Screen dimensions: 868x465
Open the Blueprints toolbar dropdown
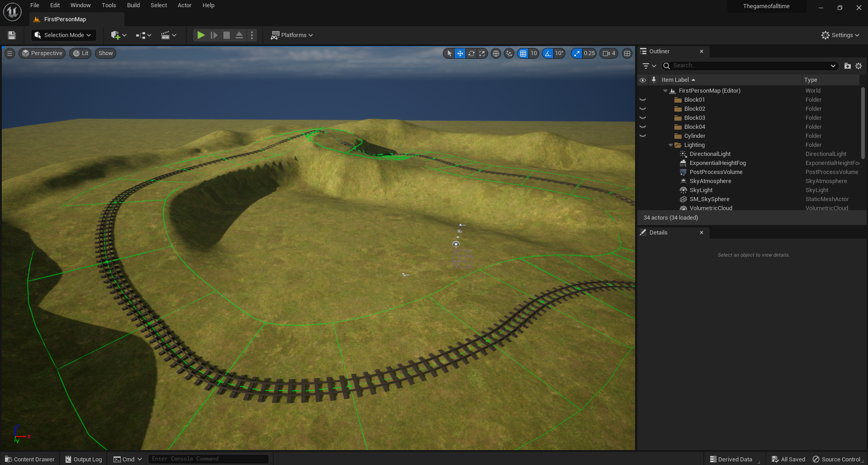[x=143, y=35]
